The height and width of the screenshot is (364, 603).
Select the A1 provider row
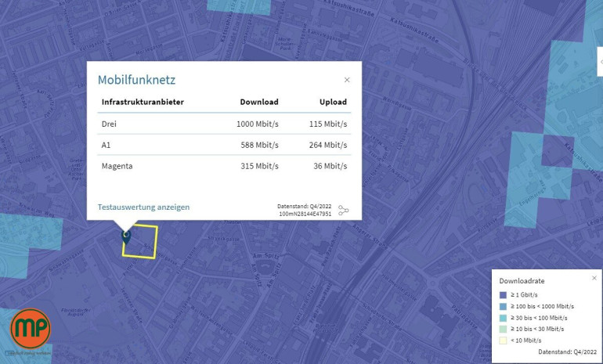coord(224,145)
